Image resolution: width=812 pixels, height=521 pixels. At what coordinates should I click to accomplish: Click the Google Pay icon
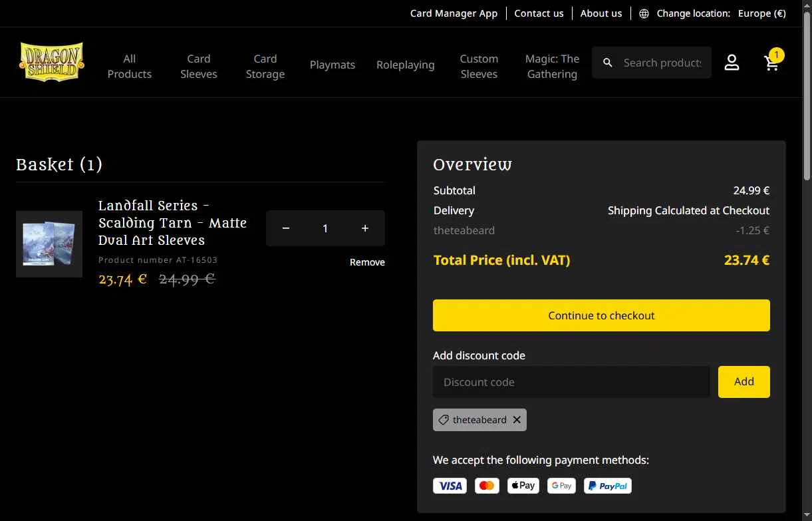tap(561, 486)
